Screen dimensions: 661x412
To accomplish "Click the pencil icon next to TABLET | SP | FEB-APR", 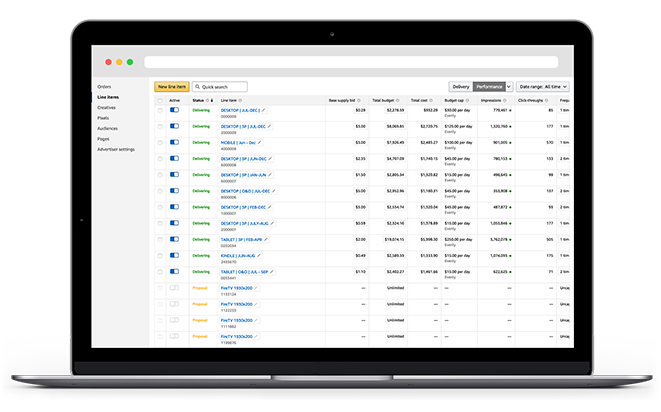I will coord(266,240).
